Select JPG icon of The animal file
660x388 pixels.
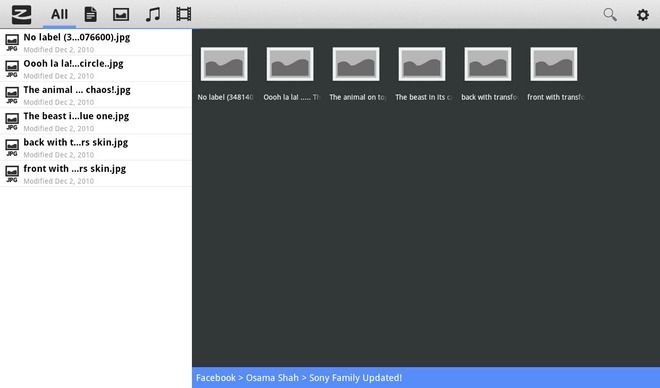(12, 95)
